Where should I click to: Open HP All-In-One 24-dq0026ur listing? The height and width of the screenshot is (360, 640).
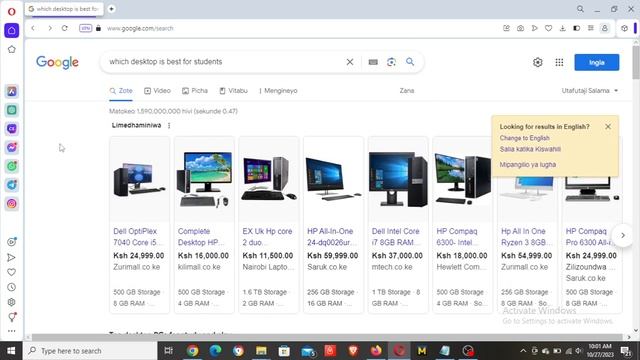[332, 237]
